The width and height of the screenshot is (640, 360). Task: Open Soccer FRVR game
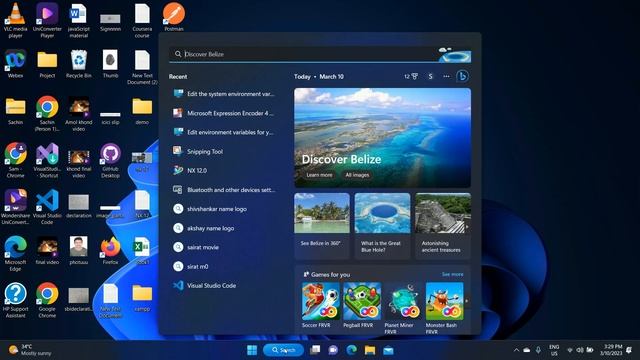(x=321, y=305)
